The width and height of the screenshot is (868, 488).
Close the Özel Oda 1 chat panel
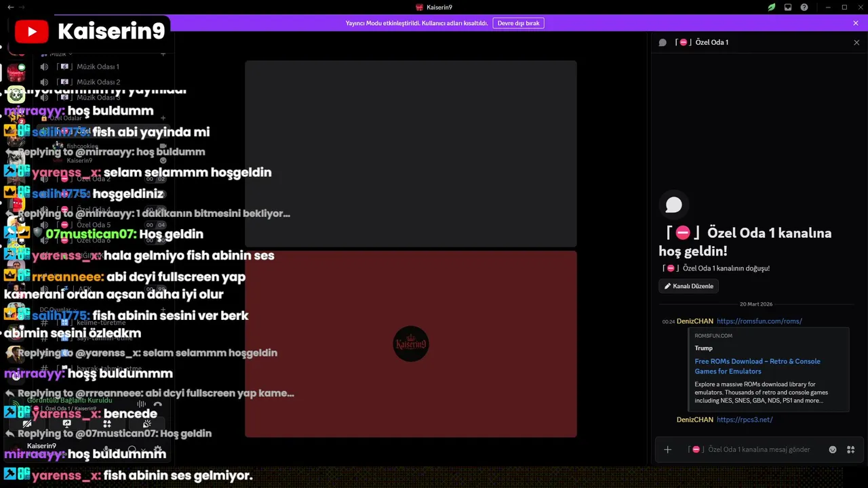pos(856,42)
